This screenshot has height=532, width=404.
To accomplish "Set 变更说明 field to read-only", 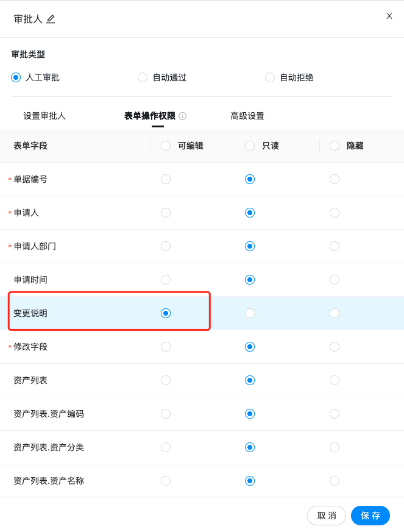I will tap(250, 313).
